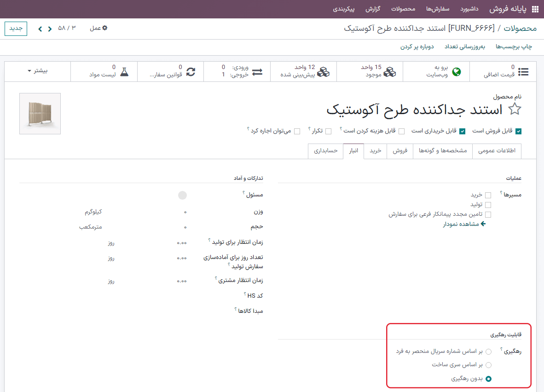544x392 pixels.
Task: Click the product image thumbnail
Action: point(40,113)
